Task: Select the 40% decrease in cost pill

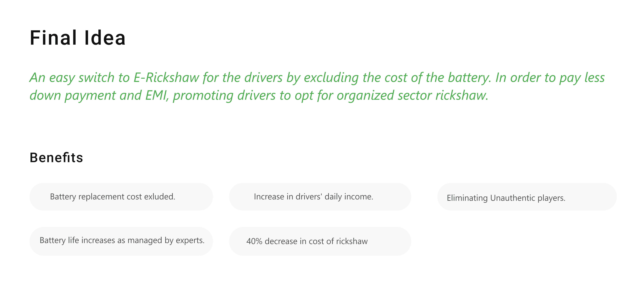Action: click(320, 241)
